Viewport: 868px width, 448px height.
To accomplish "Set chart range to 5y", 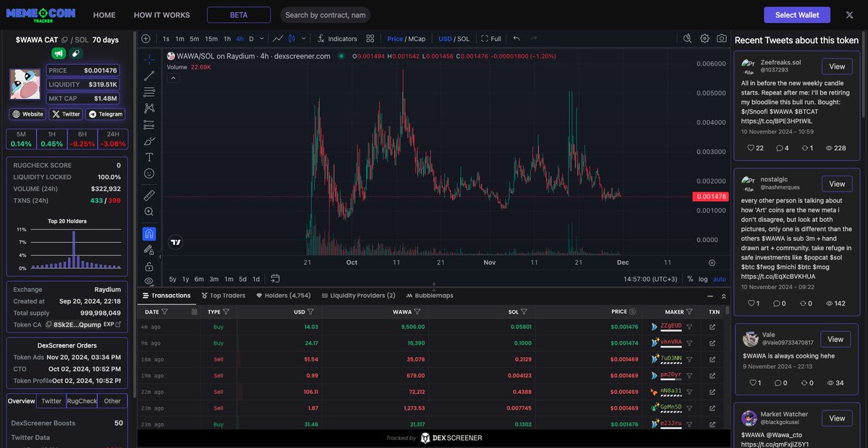I will pyautogui.click(x=173, y=279).
